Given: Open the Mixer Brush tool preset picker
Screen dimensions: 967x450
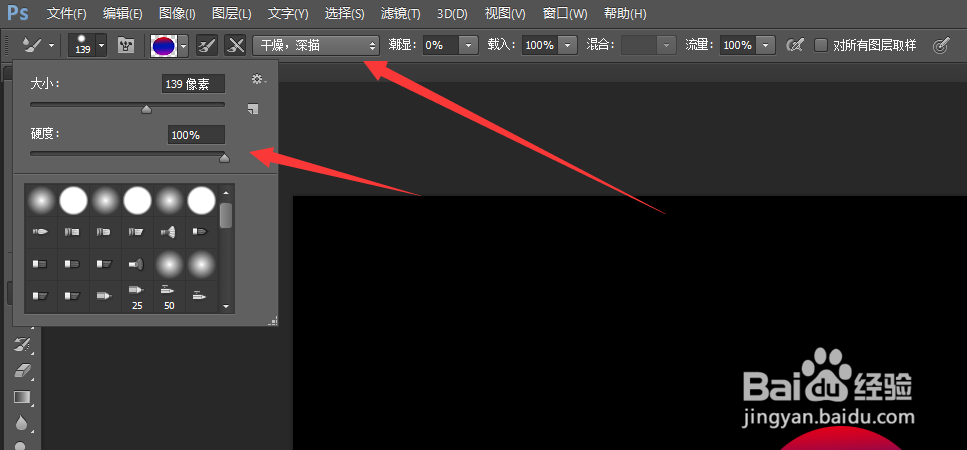Looking at the screenshot, I should (31, 45).
